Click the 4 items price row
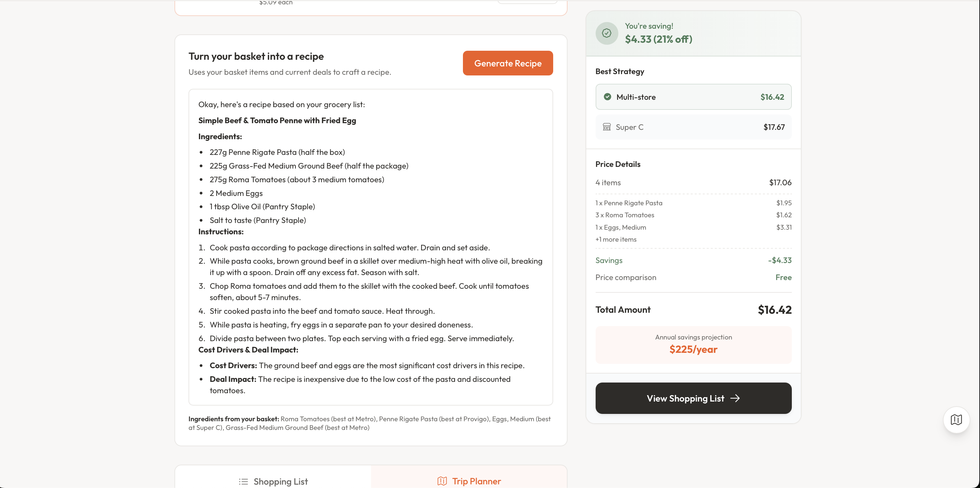 click(x=693, y=183)
